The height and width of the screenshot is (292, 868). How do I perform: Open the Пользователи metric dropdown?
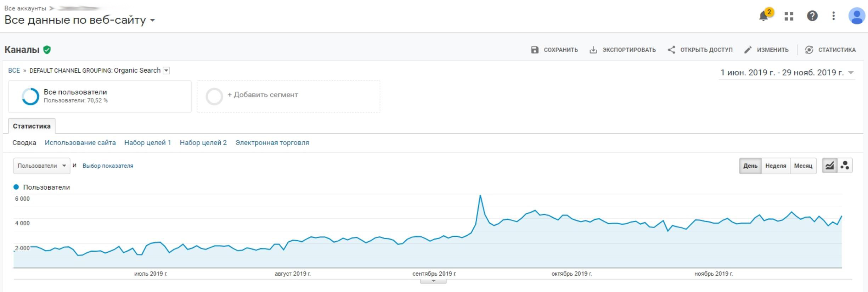[42, 166]
